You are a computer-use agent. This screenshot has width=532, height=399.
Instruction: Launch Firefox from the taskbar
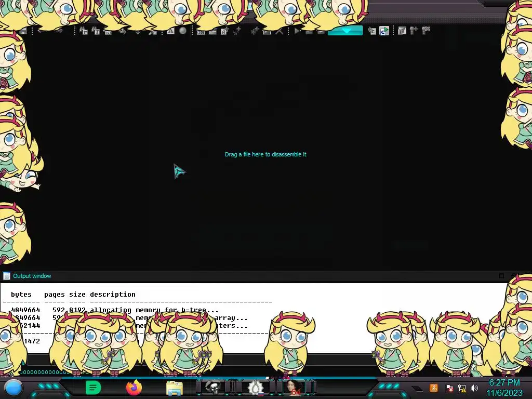134,388
